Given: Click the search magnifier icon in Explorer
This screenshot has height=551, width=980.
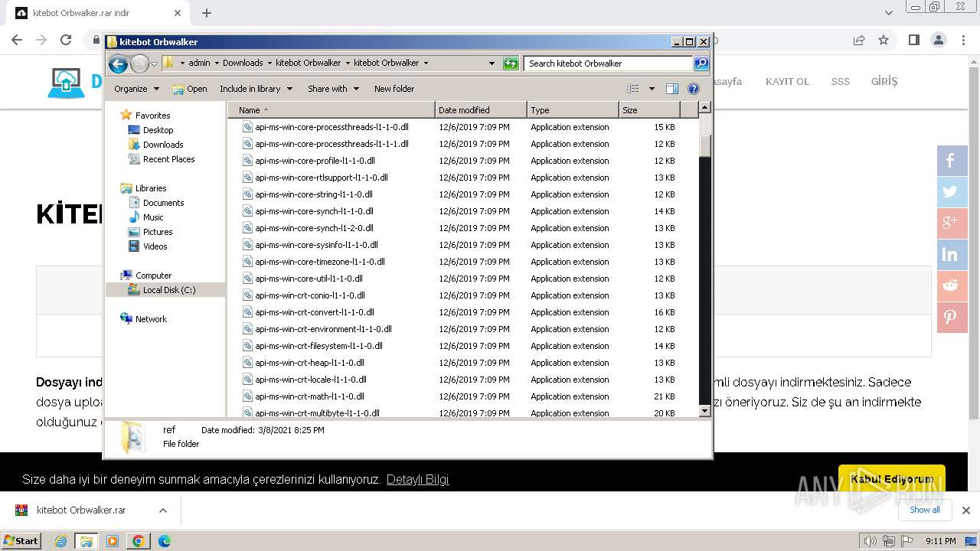Looking at the screenshot, I should 701,64.
